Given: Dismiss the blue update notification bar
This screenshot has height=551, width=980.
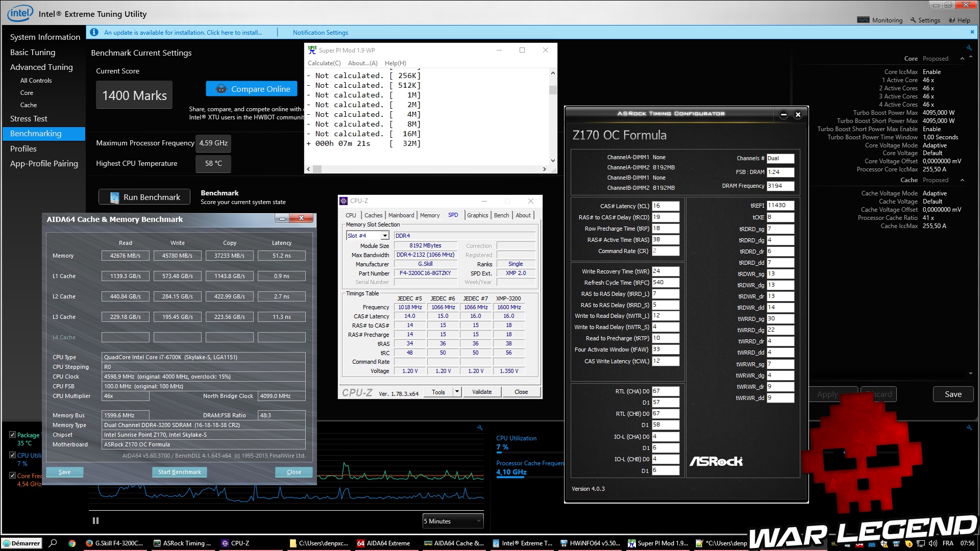Looking at the screenshot, I should tap(972, 32).
